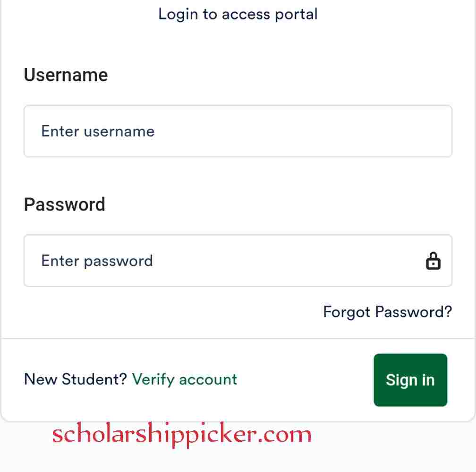The width and height of the screenshot is (476, 472).
Task: Place cursor in the password text box
Action: point(238,261)
